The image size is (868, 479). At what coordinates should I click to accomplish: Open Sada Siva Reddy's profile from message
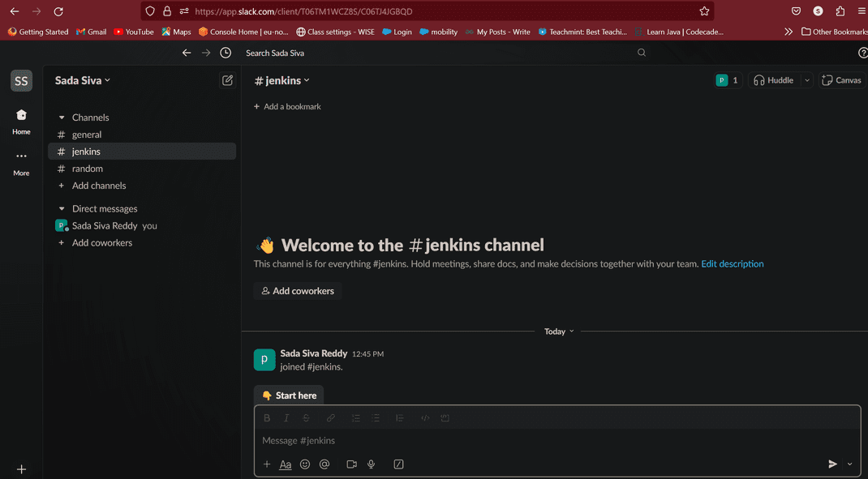[x=313, y=353]
